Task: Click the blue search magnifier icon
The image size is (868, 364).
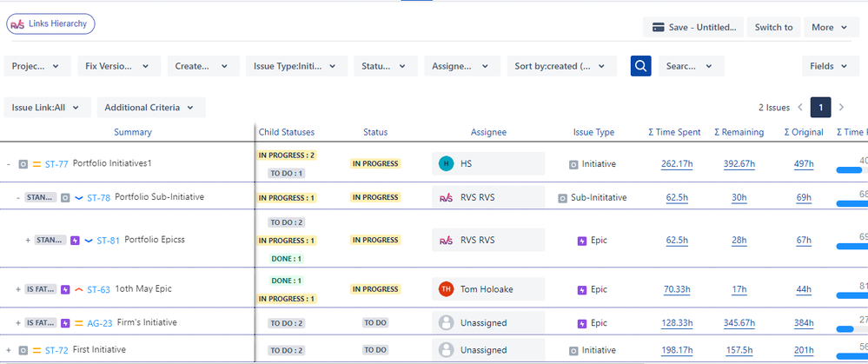Action: coord(640,66)
